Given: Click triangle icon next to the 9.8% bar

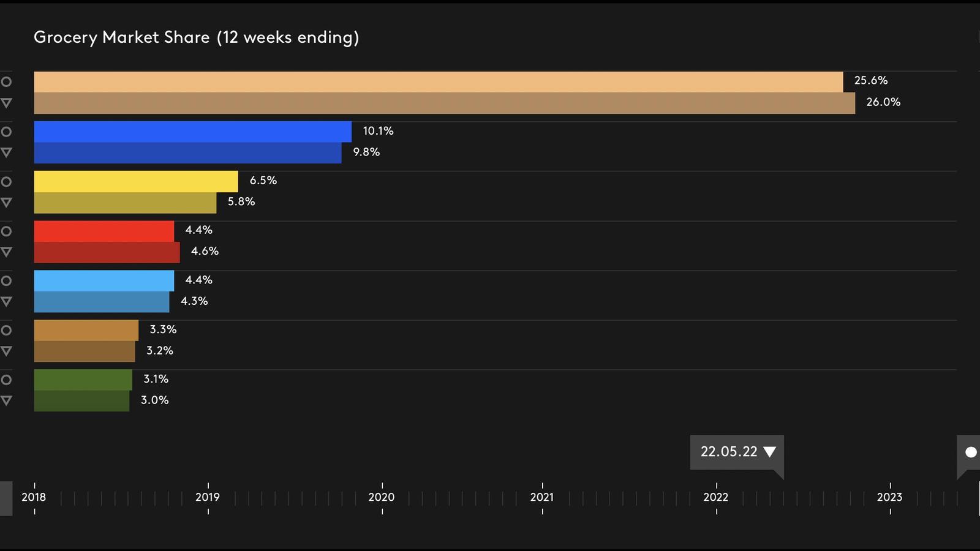Looking at the screenshot, I should (6, 152).
